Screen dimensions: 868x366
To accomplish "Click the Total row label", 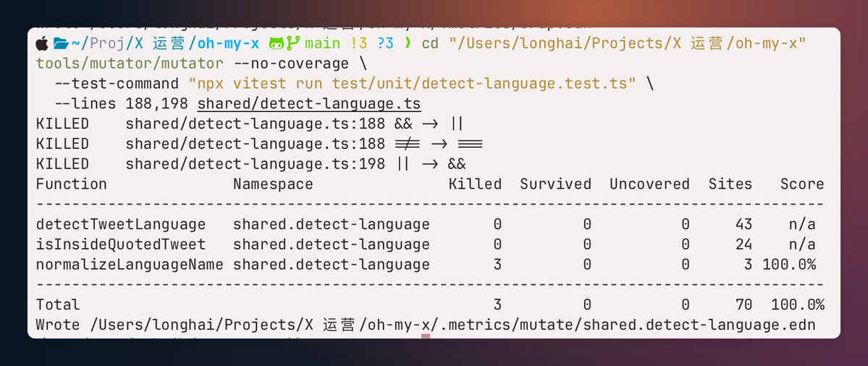I will [x=58, y=305].
